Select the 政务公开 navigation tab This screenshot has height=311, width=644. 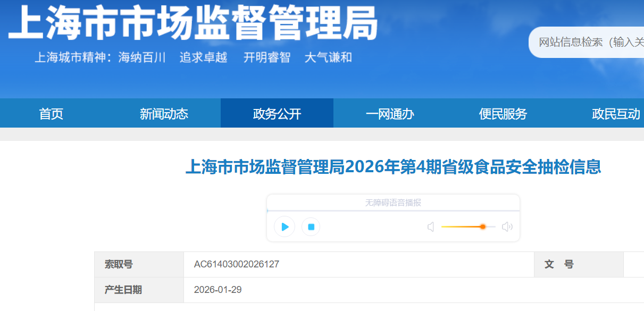[277, 114]
